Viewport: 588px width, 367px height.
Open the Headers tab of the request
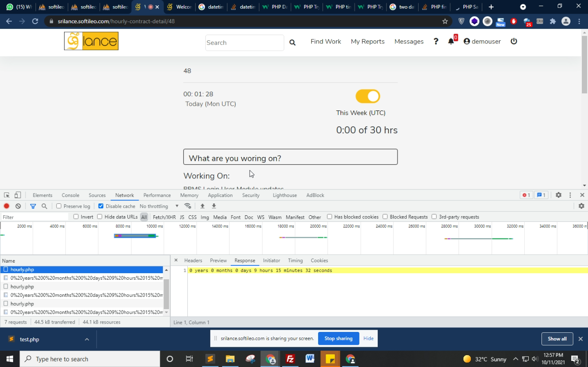pos(193,260)
